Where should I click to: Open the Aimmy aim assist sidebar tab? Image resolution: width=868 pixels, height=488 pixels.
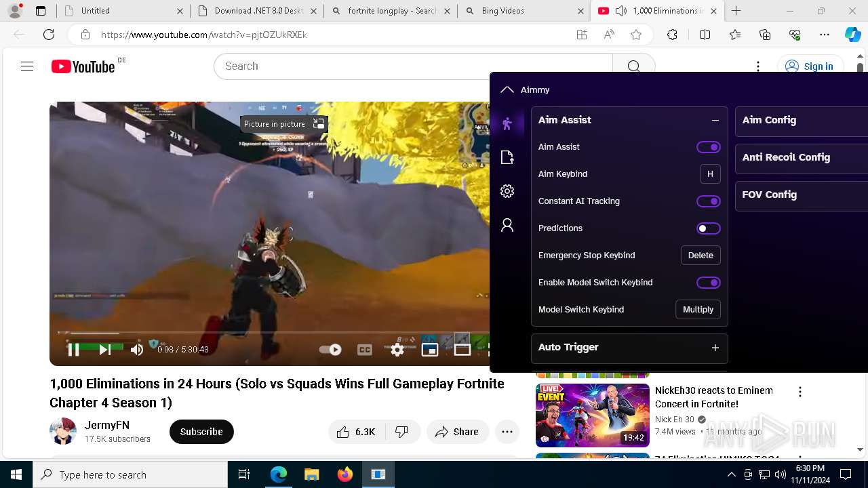pyautogui.click(x=507, y=123)
